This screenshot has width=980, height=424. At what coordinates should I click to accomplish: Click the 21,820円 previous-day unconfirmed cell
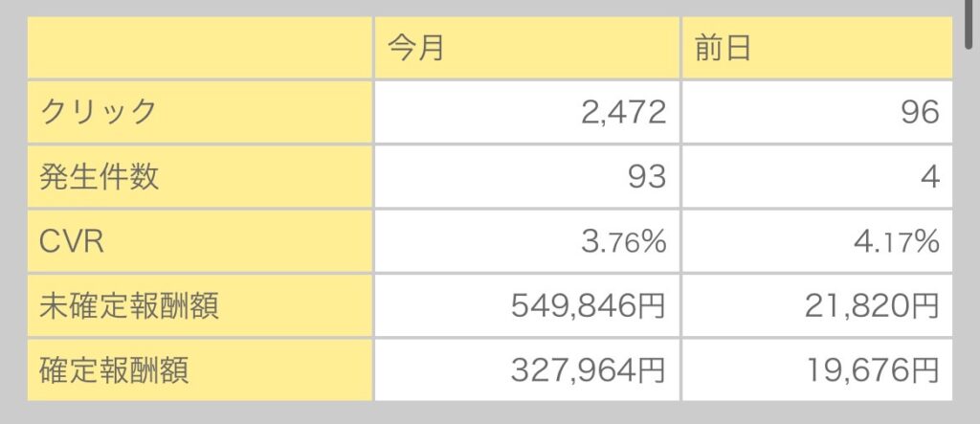(817, 306)
